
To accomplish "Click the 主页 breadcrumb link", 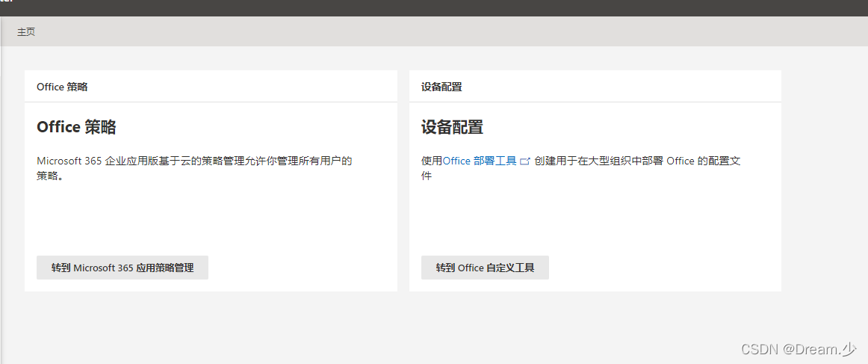I will 26,32.
